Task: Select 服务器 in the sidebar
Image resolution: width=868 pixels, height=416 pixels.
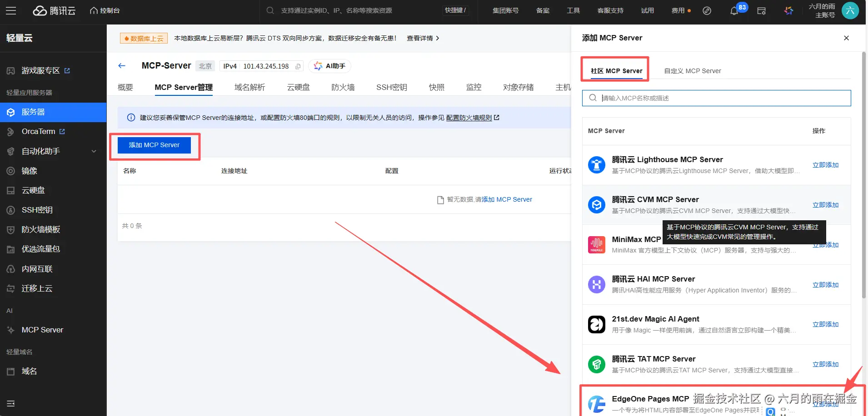Action: pyautogui.click(x=53, y=112)
